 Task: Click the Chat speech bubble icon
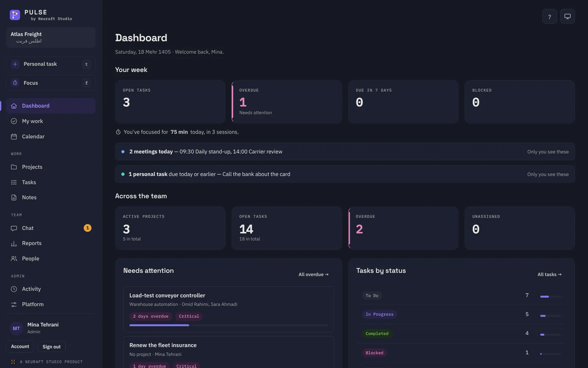14,228
